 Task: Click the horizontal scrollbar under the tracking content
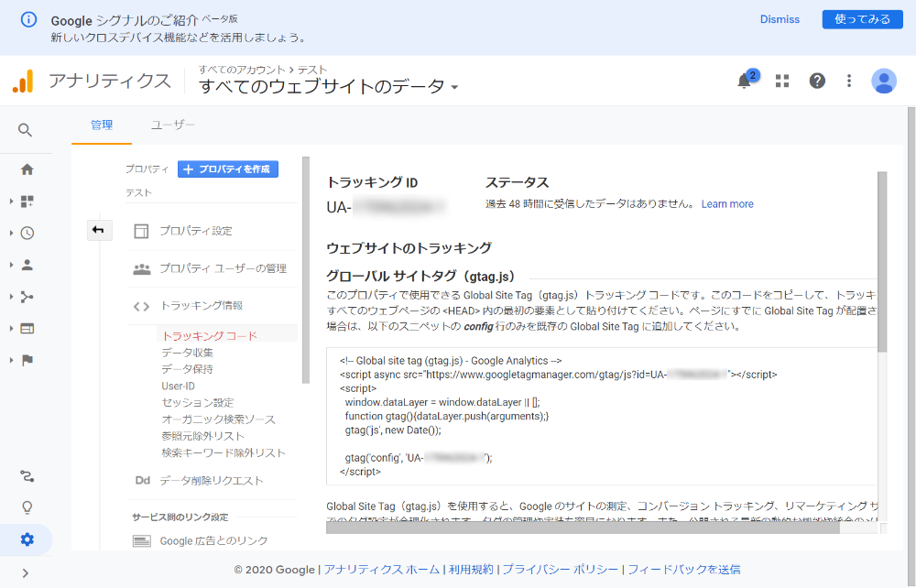click(x=583, y=528)
